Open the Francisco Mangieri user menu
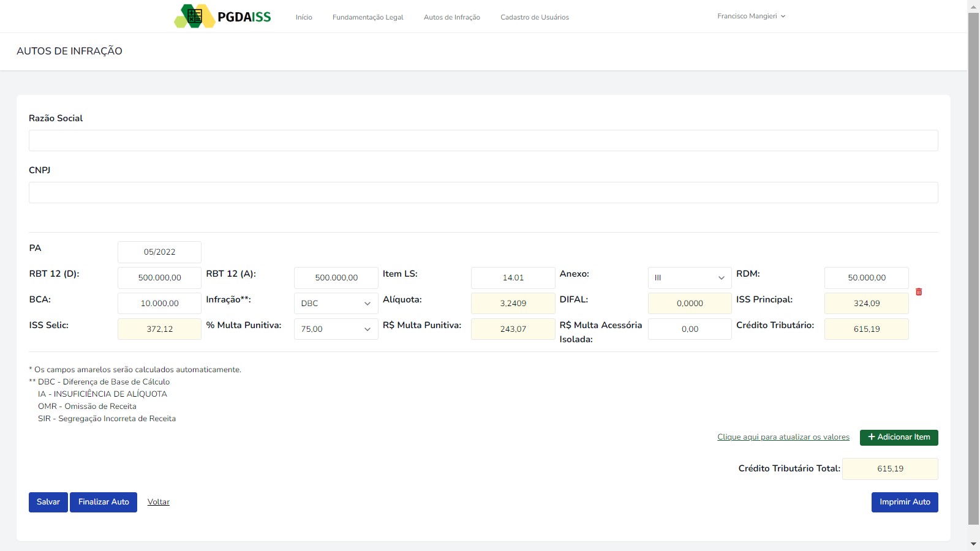This screenshot has width=980, height=551. coord(751,17)
